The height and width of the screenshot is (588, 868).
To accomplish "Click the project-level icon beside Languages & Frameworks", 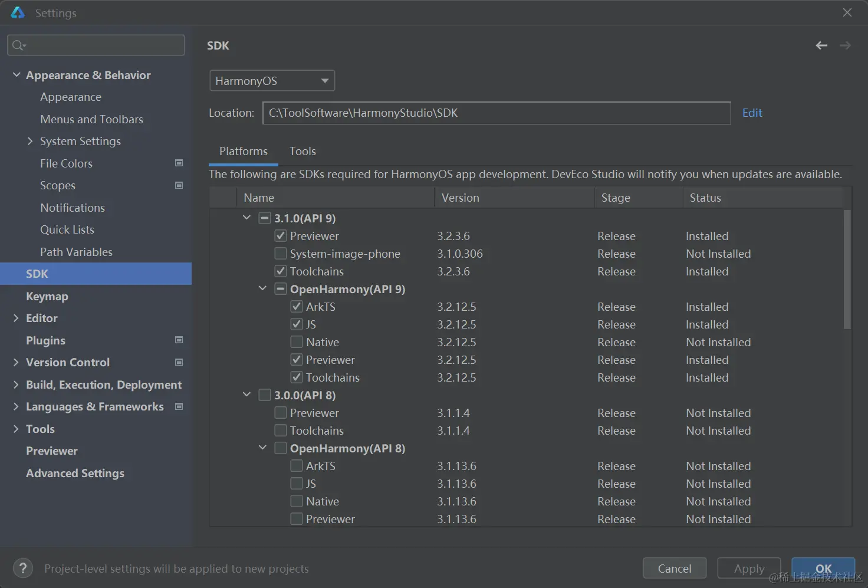I will coord(179,406).
